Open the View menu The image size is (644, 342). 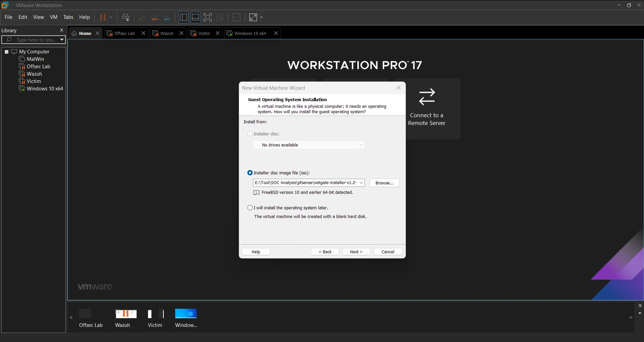click(39, 17)
